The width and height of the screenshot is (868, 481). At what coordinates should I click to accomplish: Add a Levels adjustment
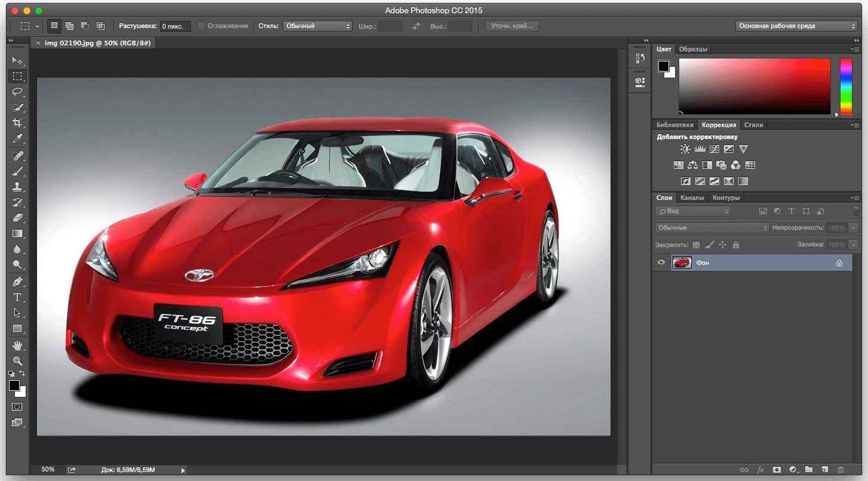[700, 149]
